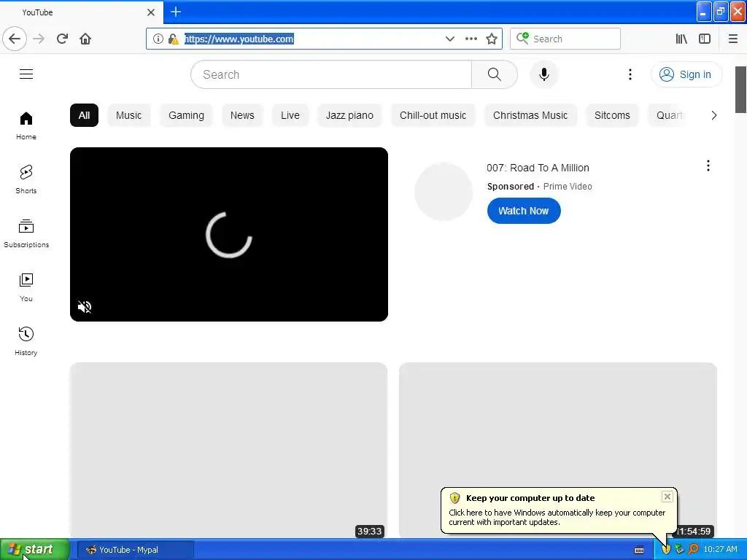Select the Christmas Music chip
The height and width of the screenshot is (560, 747).
[x=530, y=115]
